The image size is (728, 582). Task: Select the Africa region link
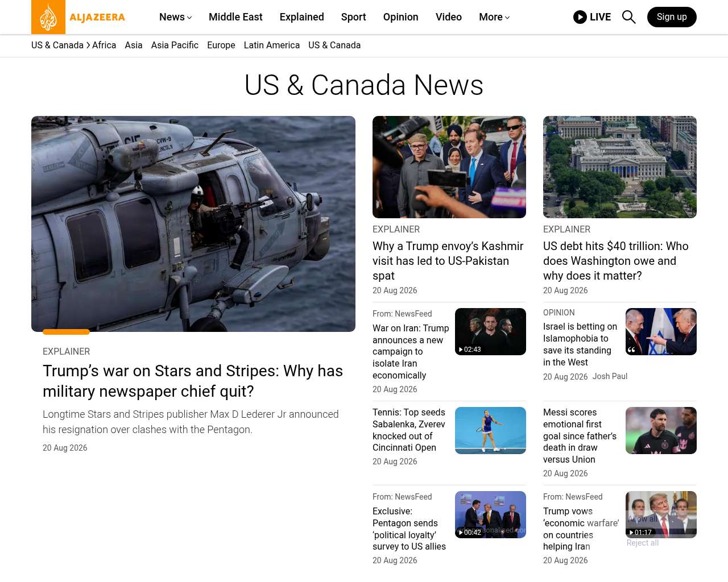(x=104, y=45)
